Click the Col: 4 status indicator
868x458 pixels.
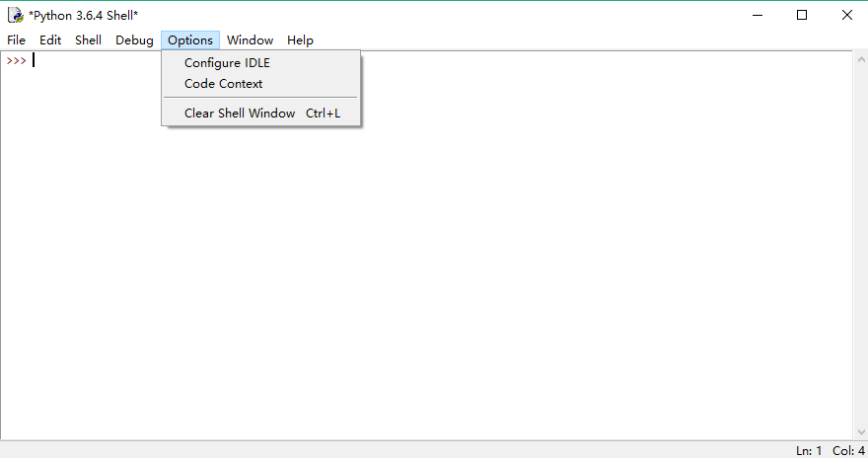coord(848,451)
